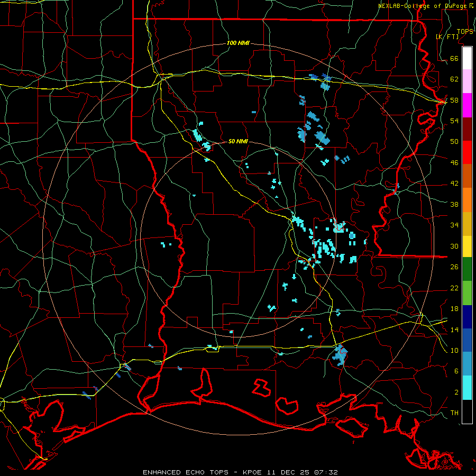476x476 pixels.
Task: Click the 'TH' legend label
Action: [x=454, y=413]
